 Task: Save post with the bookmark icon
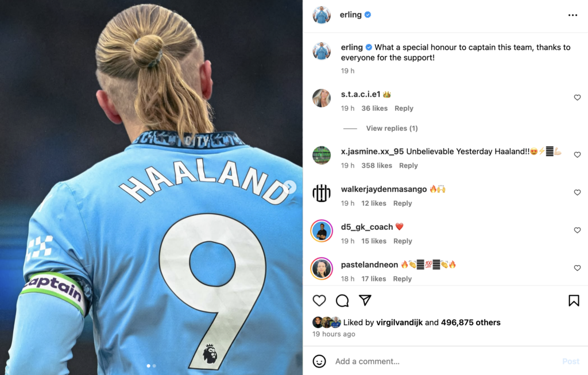(x=574, y=300)
